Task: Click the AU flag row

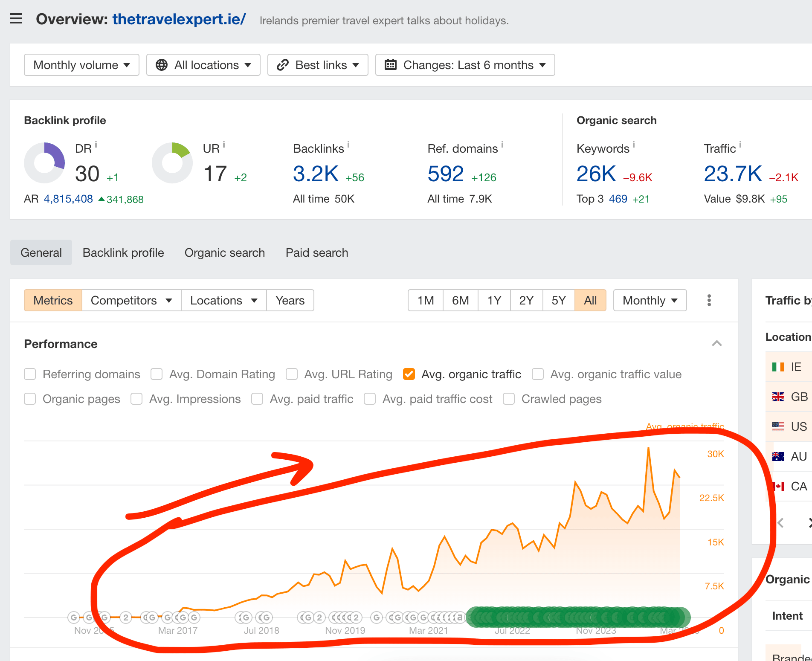Action: (x=789, y=456)
